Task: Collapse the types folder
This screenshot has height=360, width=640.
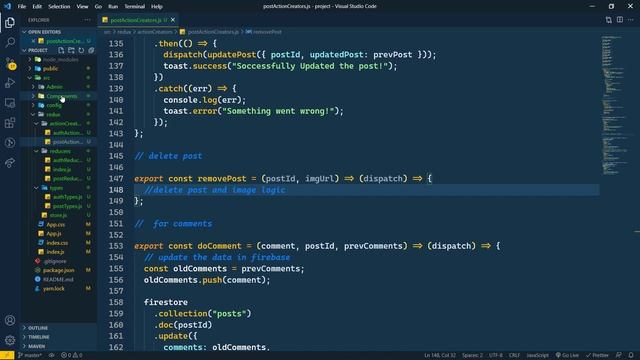Action: click(36, 188)
